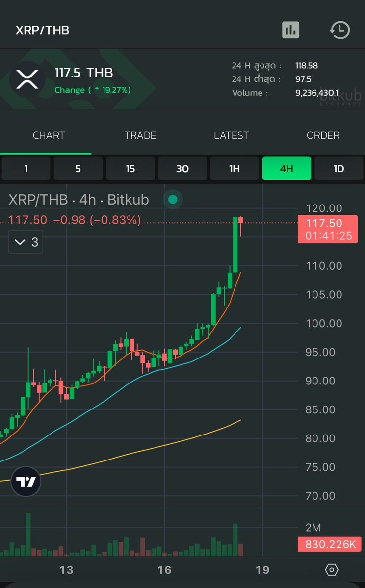Click the 24H high value 118.58
The width and height of the screenshot is (365, 588).
pyautogui.click(x=307, y=66)
